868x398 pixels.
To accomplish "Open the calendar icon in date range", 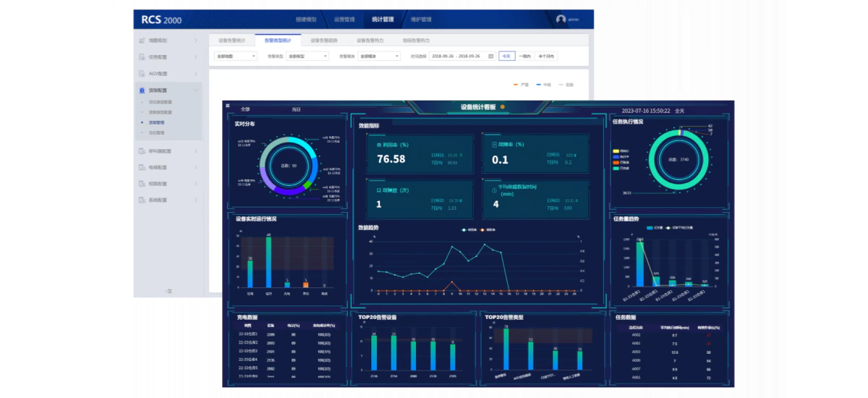I will [490, 56].
